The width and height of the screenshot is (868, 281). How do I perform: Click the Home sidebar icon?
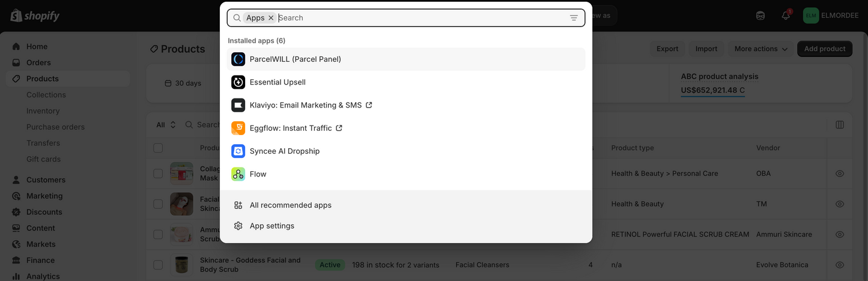coord(16,46)
